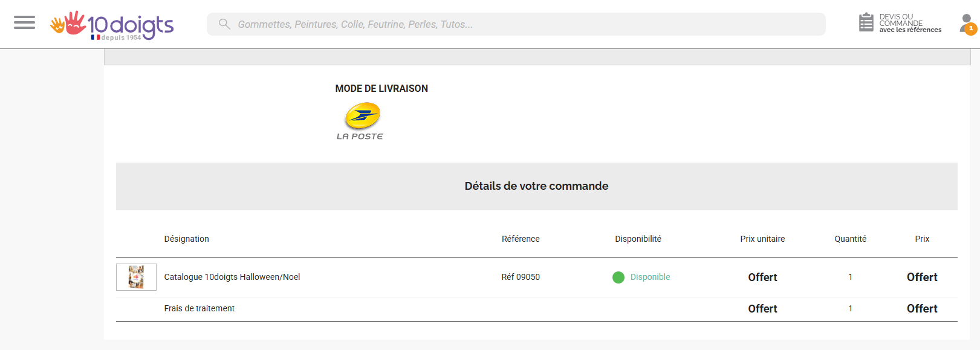980x350 pixels.
Task: Click the 'Frais de traitement' row label
Action: (x=200, y=308)
